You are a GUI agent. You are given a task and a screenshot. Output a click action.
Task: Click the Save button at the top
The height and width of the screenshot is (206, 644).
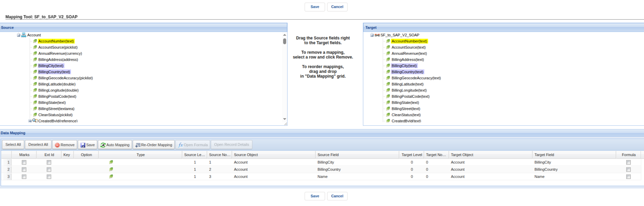point(315,7)
